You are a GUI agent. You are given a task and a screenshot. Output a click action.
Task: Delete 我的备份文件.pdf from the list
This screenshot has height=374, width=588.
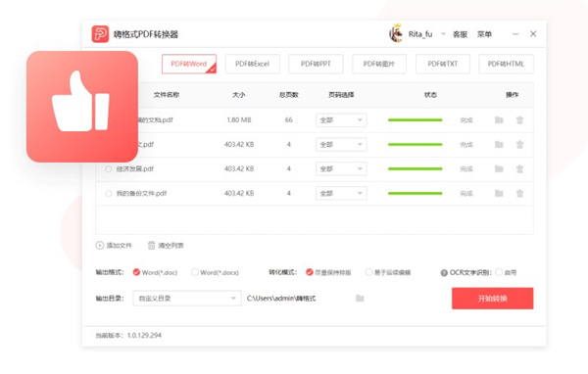[519, 194]
